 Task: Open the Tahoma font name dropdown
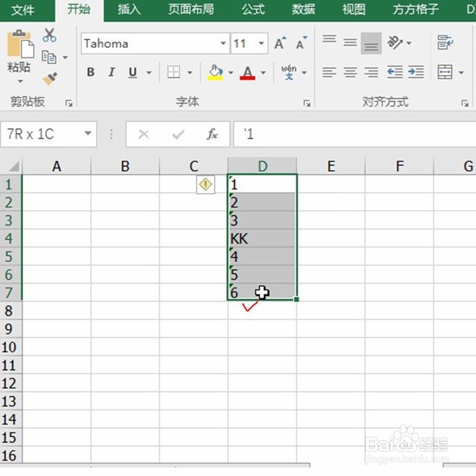coord(223,44)
